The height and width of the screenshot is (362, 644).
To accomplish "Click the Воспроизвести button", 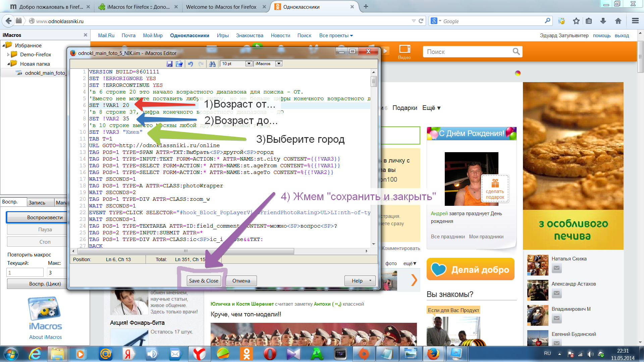I will (45, 218).
